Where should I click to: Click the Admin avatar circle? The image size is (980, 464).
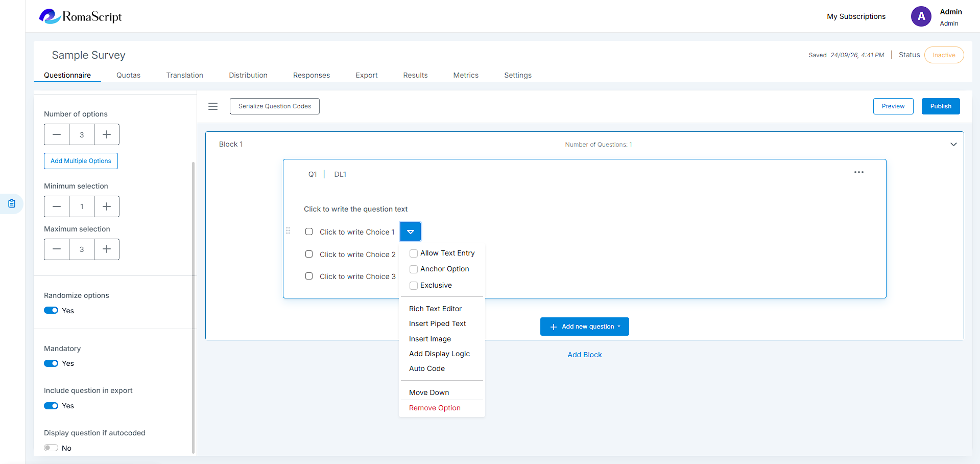[921, 16]
